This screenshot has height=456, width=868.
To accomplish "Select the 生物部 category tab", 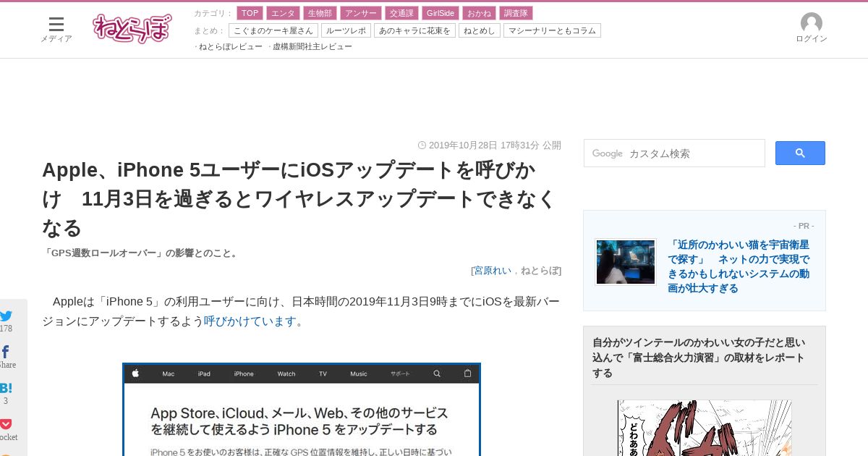I will (319, 13).
